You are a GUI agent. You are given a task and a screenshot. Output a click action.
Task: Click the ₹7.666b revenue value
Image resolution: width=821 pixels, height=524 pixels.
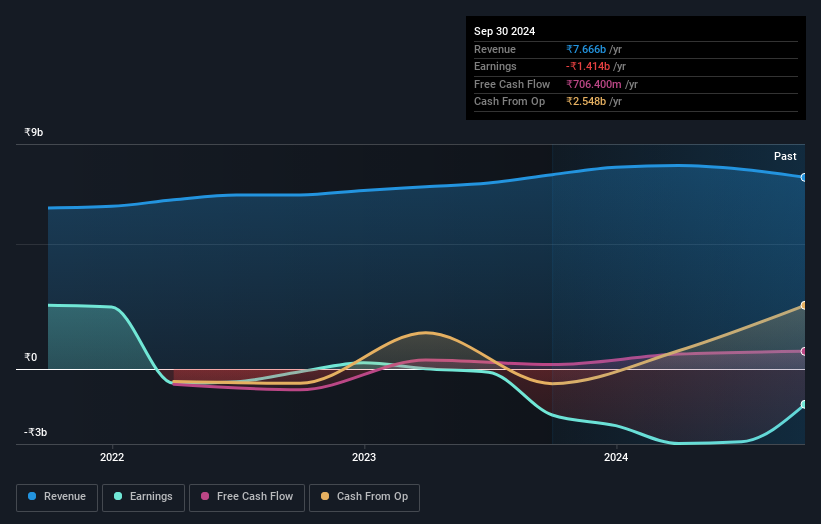[x=586, y=49]
